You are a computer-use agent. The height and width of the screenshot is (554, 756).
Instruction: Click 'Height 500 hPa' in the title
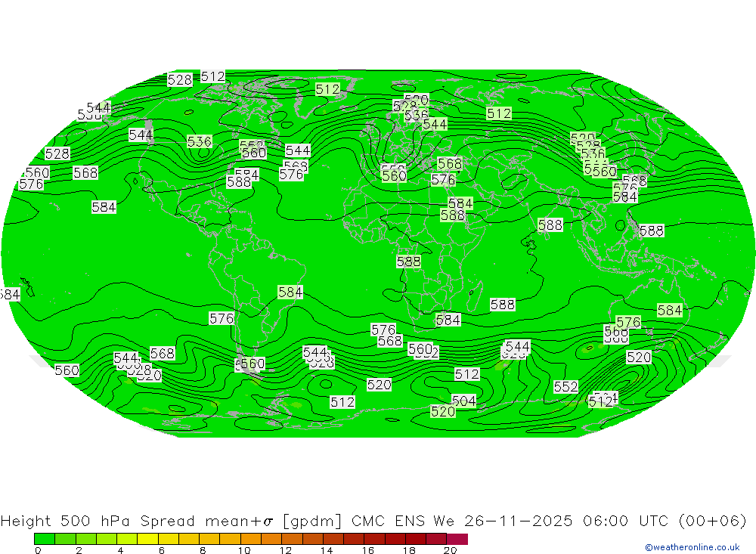(65, 522)
